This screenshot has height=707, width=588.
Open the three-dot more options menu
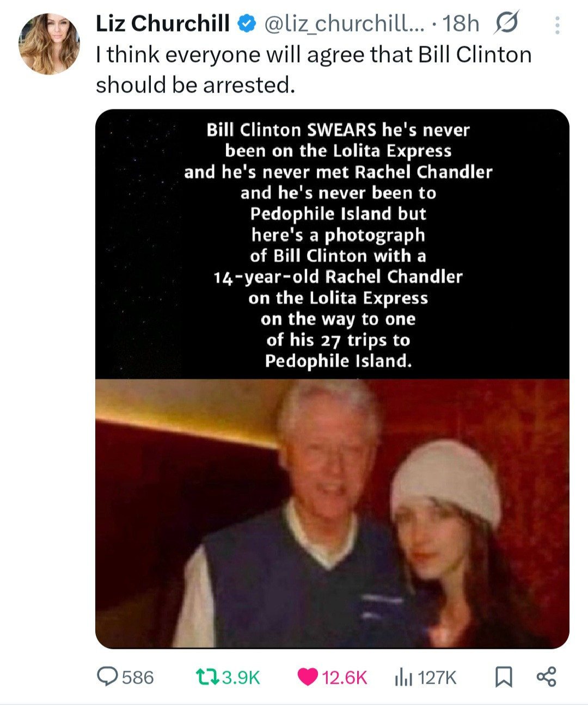(x=557, y=25)
